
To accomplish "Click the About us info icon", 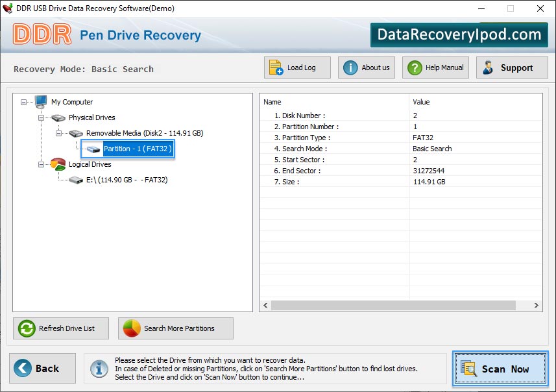I will (350, 67).
